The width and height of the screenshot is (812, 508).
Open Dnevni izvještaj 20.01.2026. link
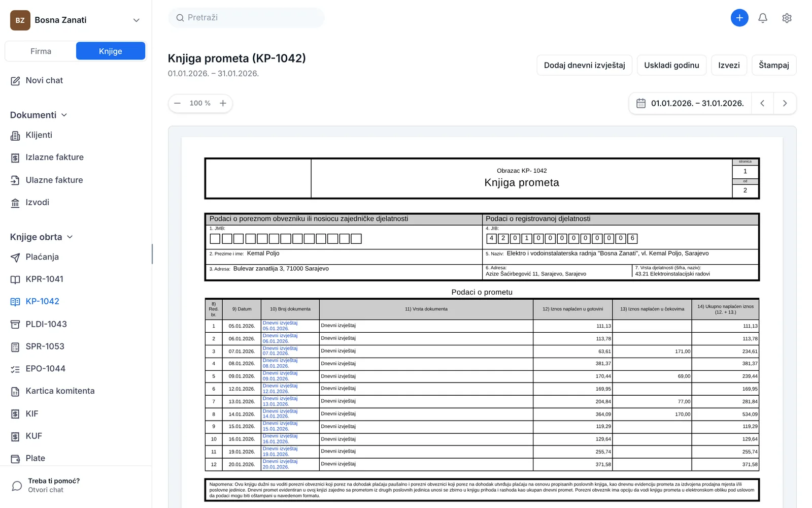tap(280, 464)
